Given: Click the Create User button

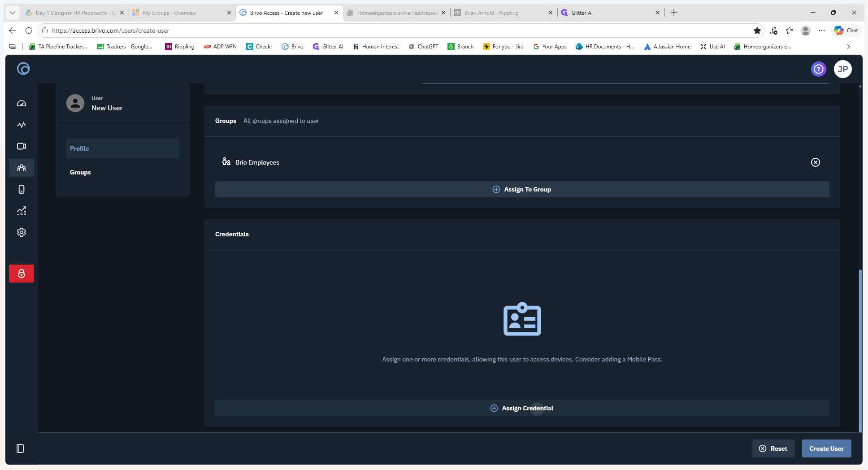Looking at the screenshot, I should (x=827, y=448).
